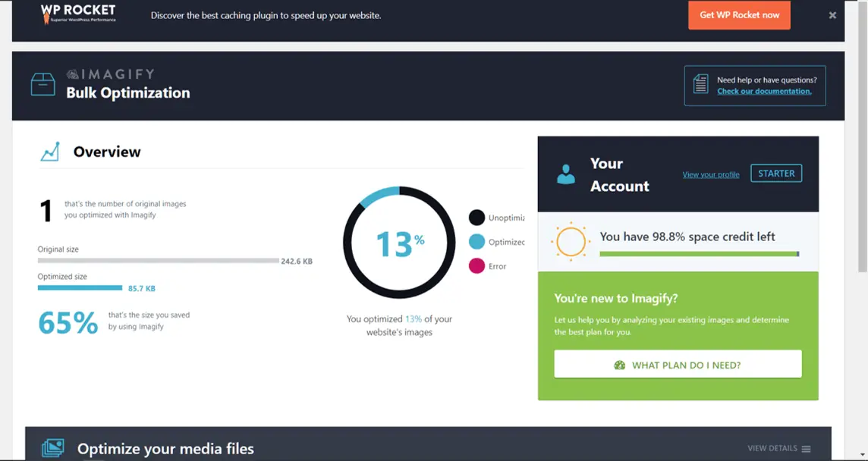868x461 pixels.
Task: Click the sun icon beside space credit
Action: point(571,242)
